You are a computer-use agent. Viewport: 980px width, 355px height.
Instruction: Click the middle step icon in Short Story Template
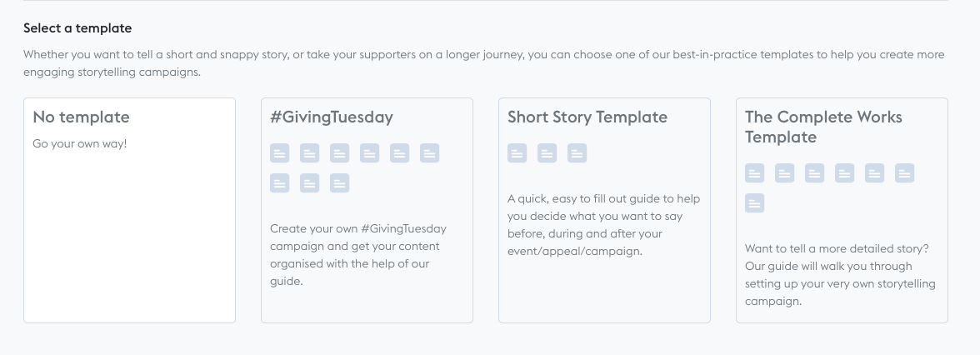pos(547,153)
